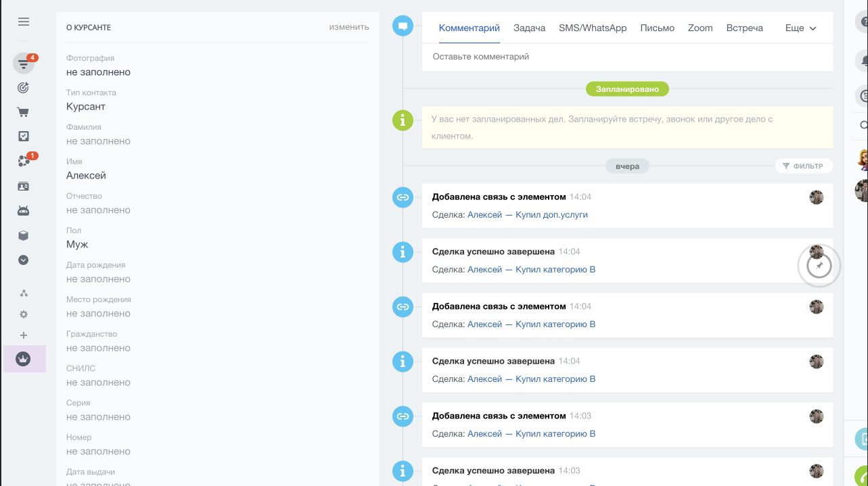Click the plus icon in left sidebar
The width and height of the screenshot is (868, 486).
pos(24,335)
